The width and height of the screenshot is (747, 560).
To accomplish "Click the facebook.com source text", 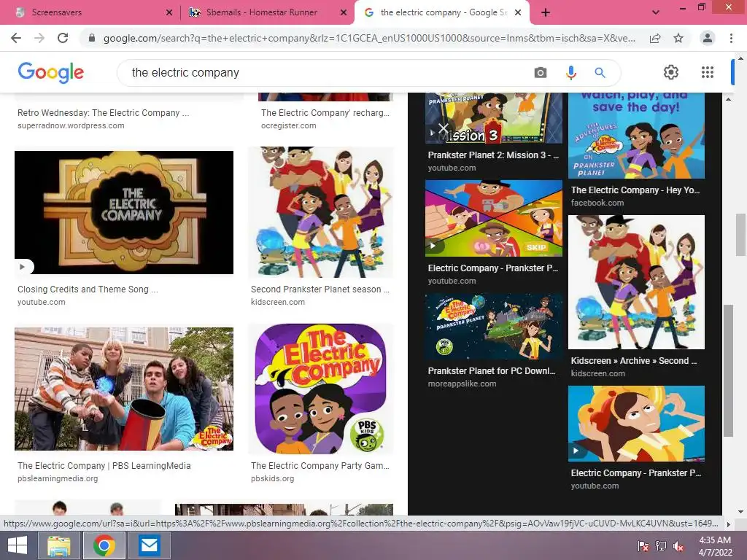I will 597,203.
